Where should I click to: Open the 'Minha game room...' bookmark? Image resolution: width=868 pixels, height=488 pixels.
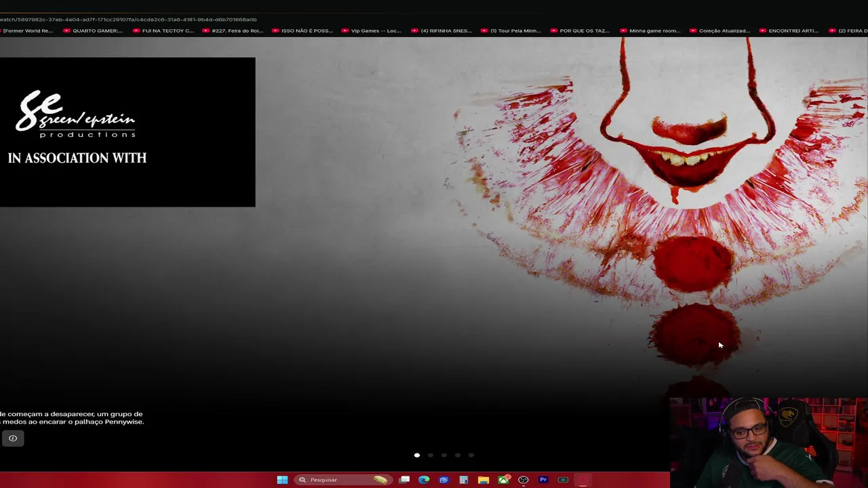650,30
